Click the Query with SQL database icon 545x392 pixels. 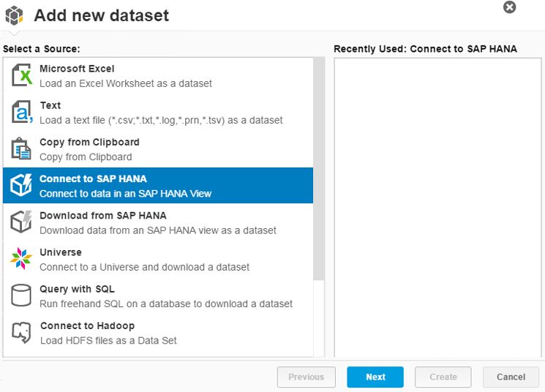(21, 295)
